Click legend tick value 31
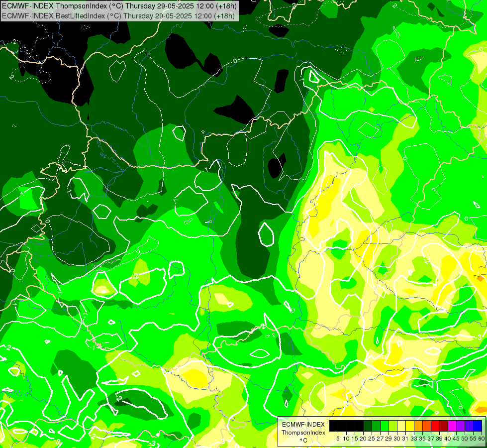Viewport: 487px width, 448px height. (x=405, y=439)
